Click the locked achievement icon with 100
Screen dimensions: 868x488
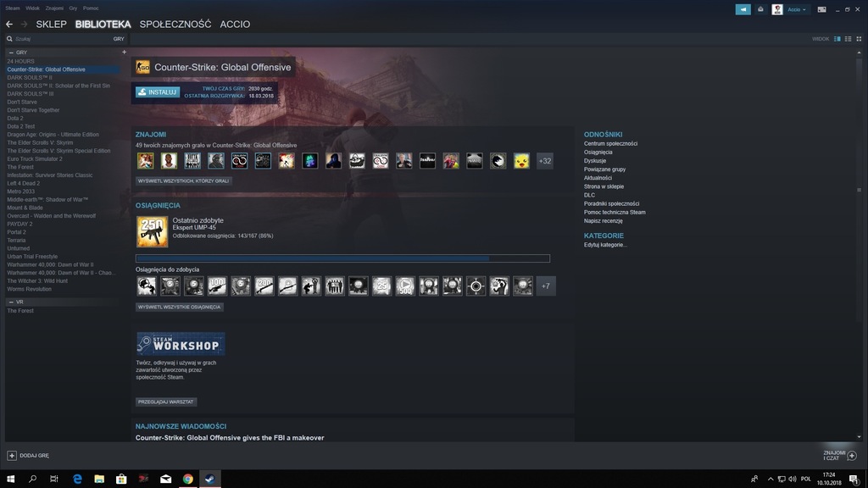[x=217, y=286]
